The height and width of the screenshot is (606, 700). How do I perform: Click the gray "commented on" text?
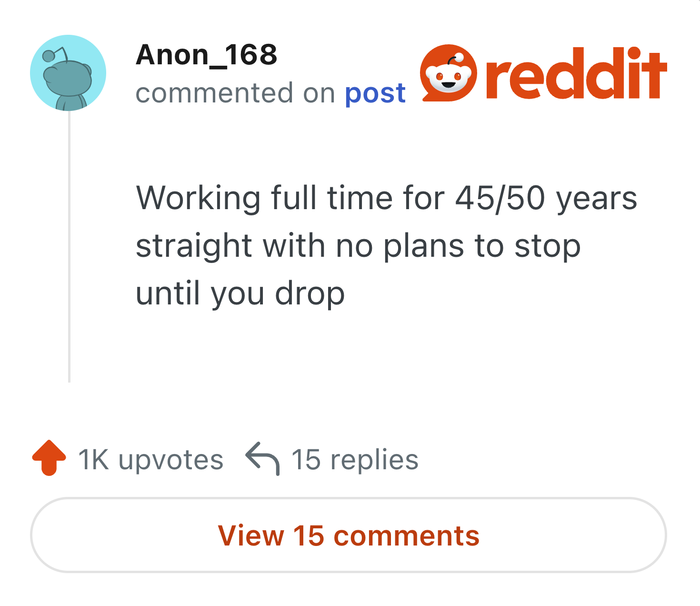(x=236, y=93)
